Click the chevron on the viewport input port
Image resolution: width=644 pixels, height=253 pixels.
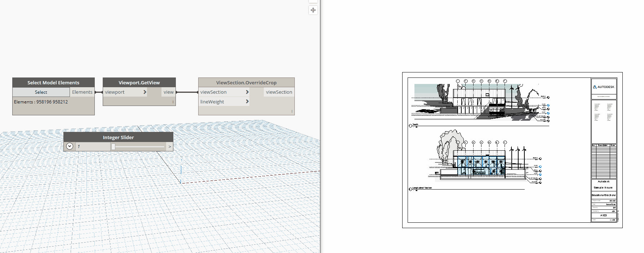coord(145,92)
